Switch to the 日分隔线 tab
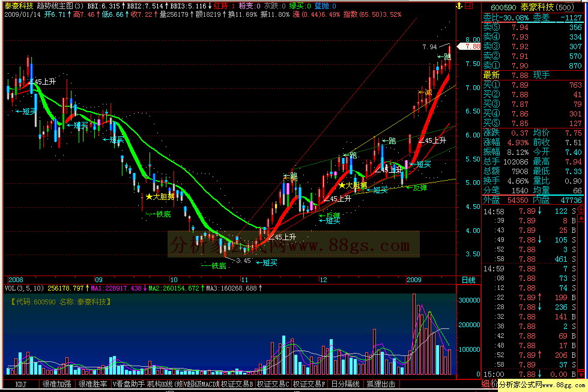 [345, 384]
